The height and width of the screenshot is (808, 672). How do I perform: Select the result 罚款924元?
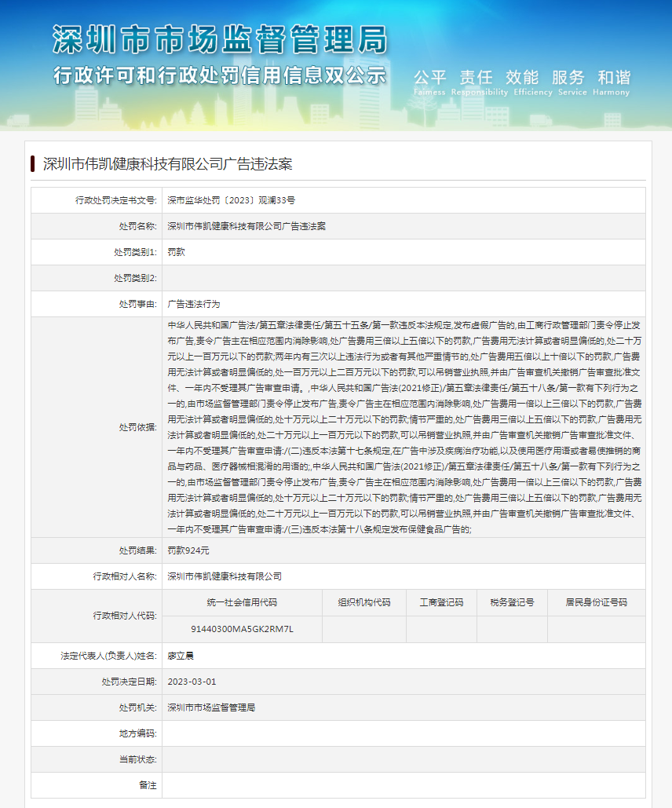188,550
